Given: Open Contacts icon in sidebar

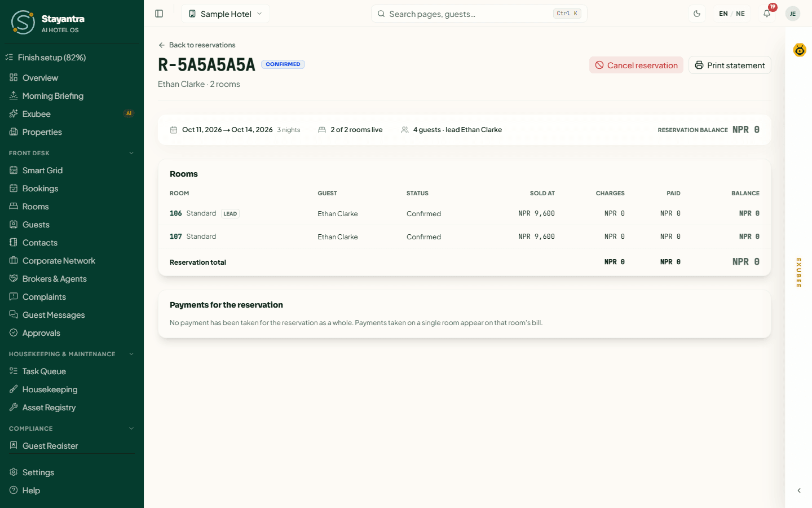Looking at the screenshot, I should [x=14, y=243].
